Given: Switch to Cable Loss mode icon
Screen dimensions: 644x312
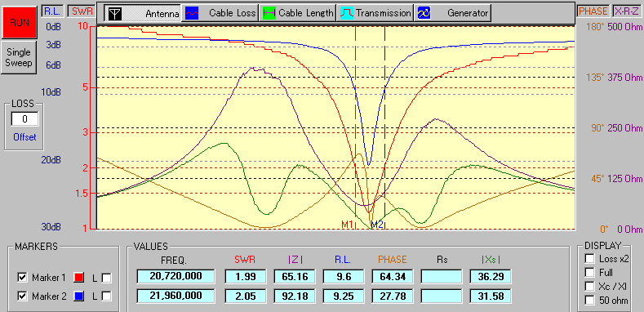Looking at the screenshot, I should pyautogui.click(x=191, y=13).
